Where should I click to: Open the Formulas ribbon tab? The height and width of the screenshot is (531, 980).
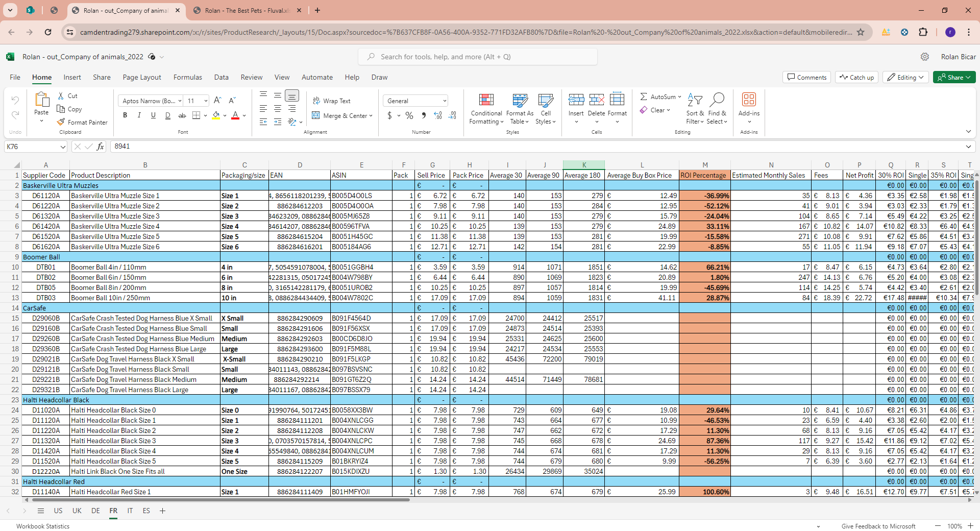[x=187, y=77]
